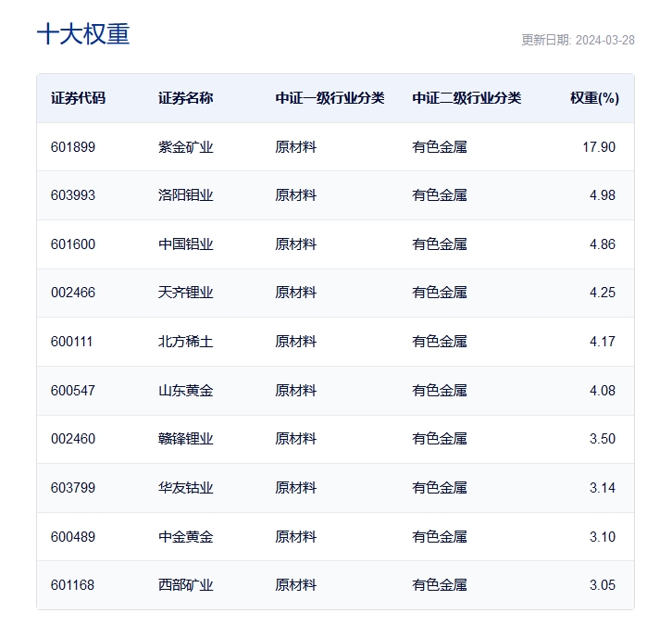
Task: Click 原材料 in the 山东黄金 row
Action: [295, 391]
